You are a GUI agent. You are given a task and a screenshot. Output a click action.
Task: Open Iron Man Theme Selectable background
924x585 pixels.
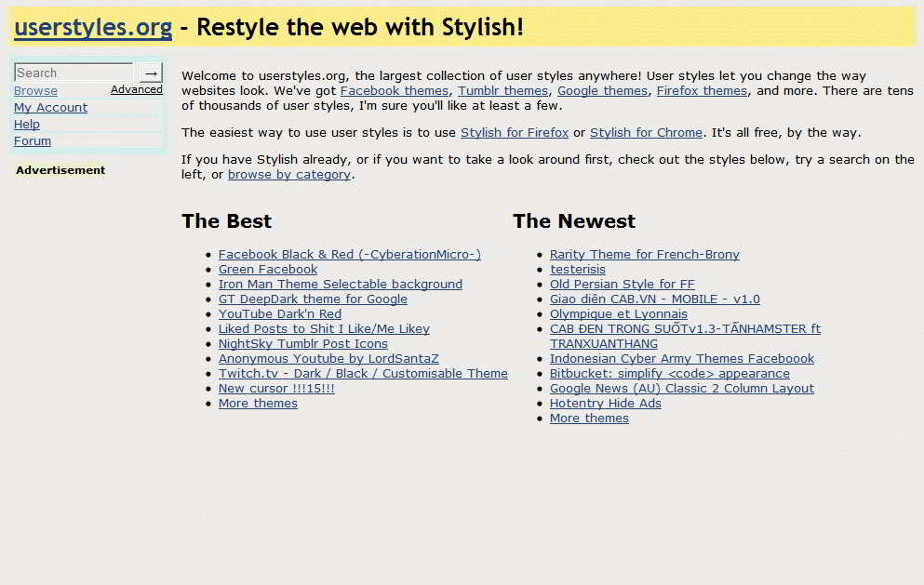coord(341,284)
